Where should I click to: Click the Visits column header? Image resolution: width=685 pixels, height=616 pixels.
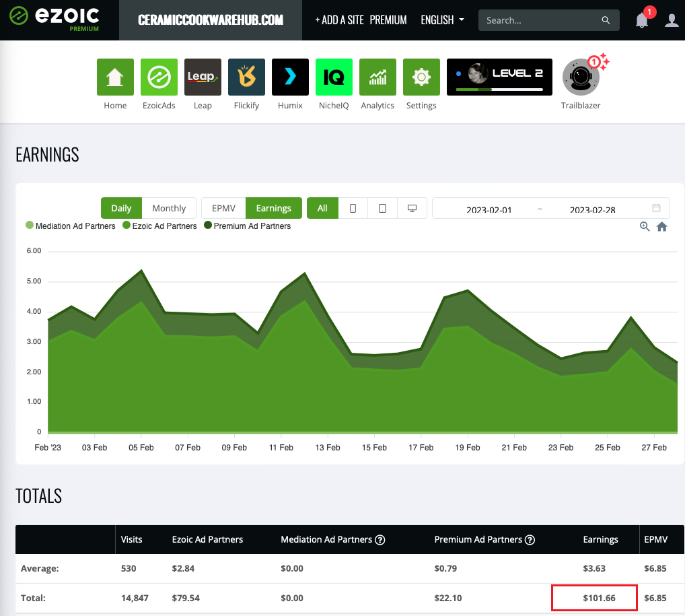pyautogui.click(x=131, y=539)
